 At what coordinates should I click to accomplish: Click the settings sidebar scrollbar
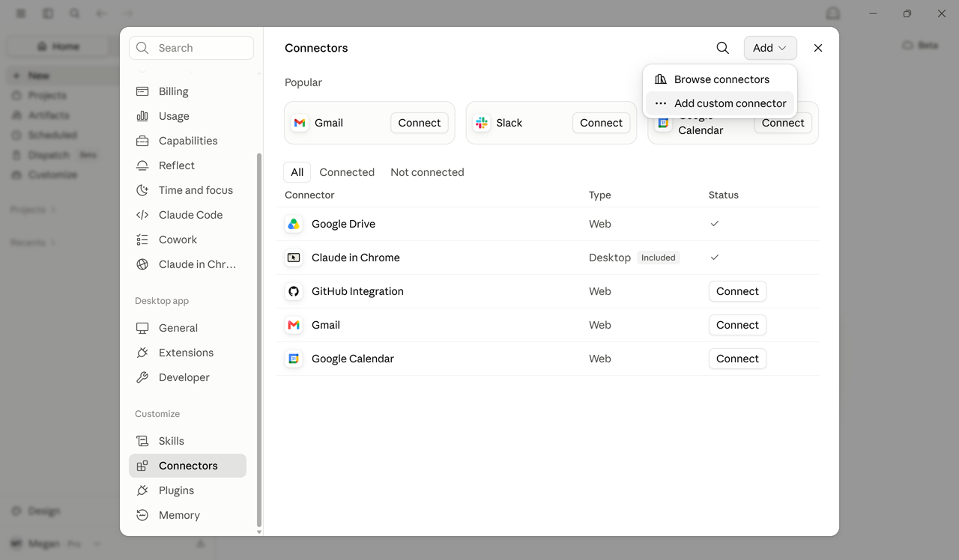point(259,341)
